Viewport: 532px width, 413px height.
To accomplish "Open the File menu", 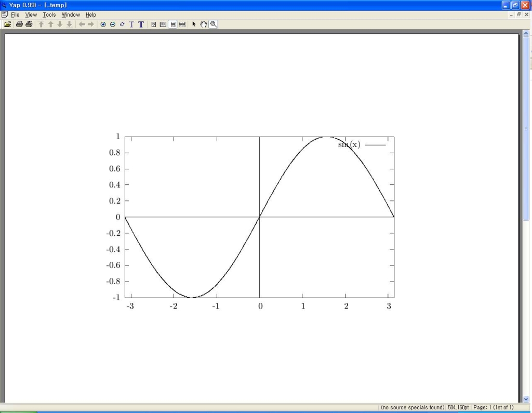I will pos(15,15).
